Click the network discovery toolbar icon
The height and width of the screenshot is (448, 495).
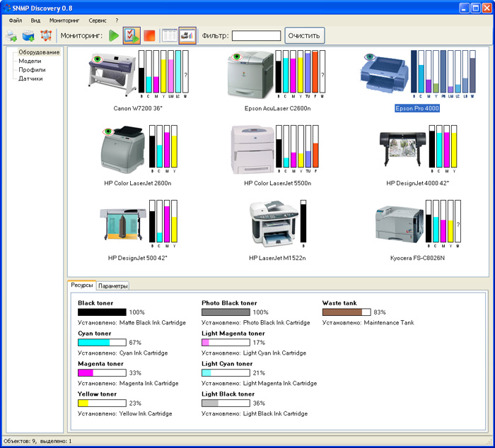pos(46,35)
